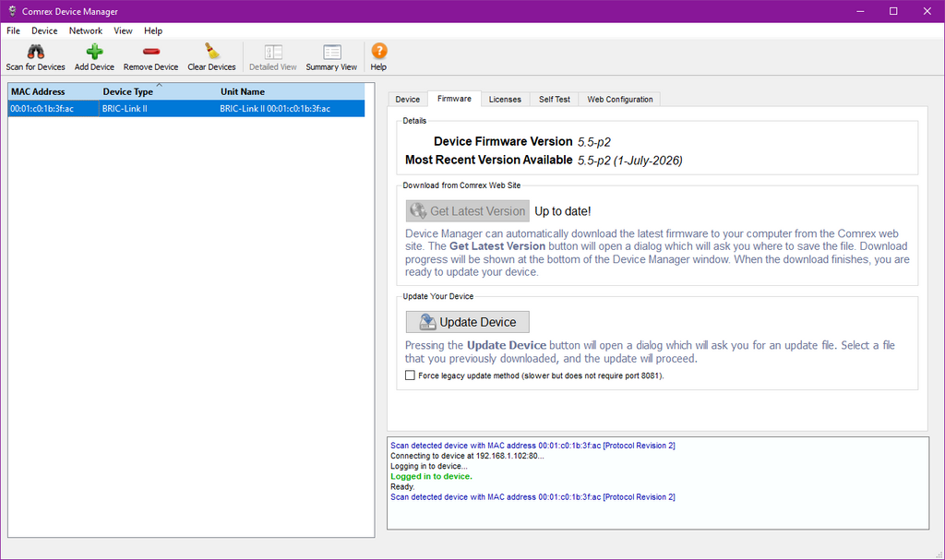This screenshot has height=560, width=945.
Task: Open the Help menu in menu bar
Action: [153, 30]
